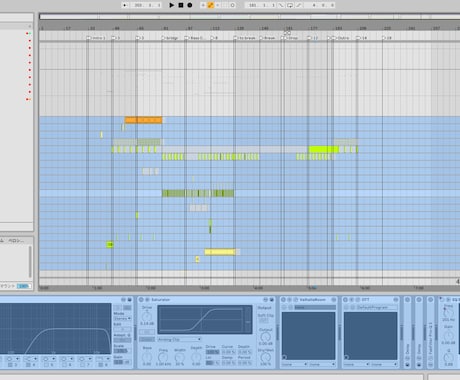Click the ValhallaRoom XY pad
This screenshot has height=380, width=460.
[309, 336]
